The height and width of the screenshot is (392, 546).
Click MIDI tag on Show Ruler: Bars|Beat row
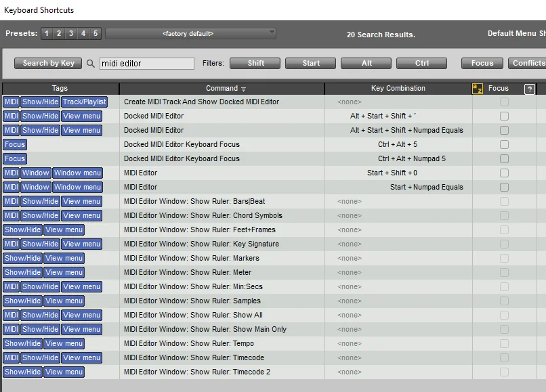click(x=11, y=201)
